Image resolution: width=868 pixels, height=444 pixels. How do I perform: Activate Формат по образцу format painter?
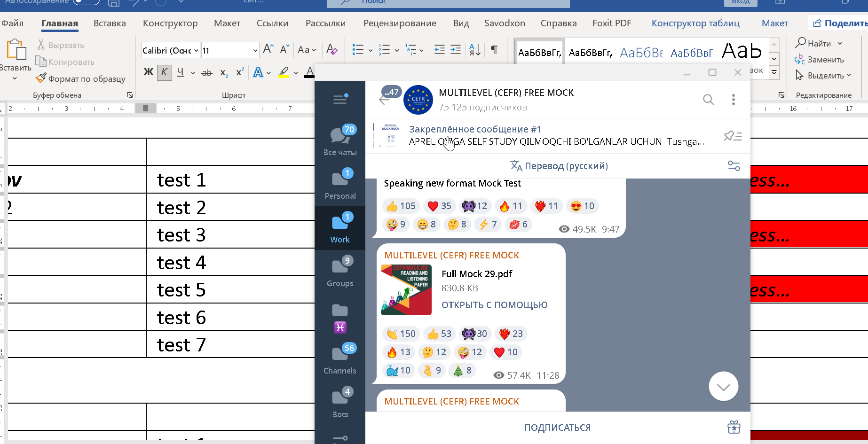[x=81, y=78]
